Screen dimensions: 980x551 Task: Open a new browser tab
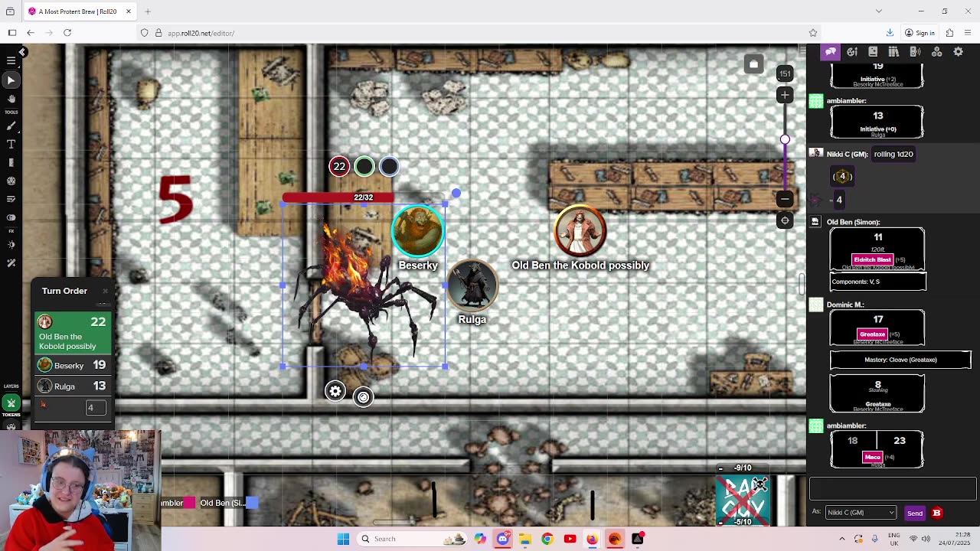tap(149, 11)
